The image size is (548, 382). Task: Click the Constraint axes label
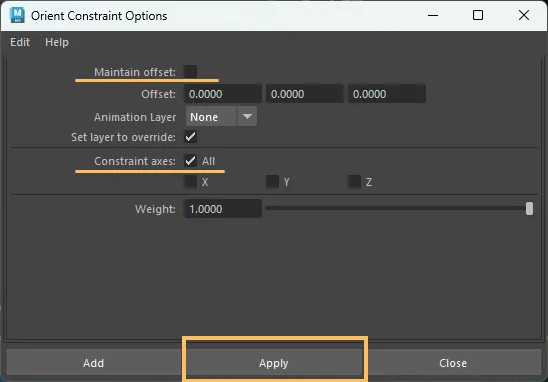[x=135, y=161]
